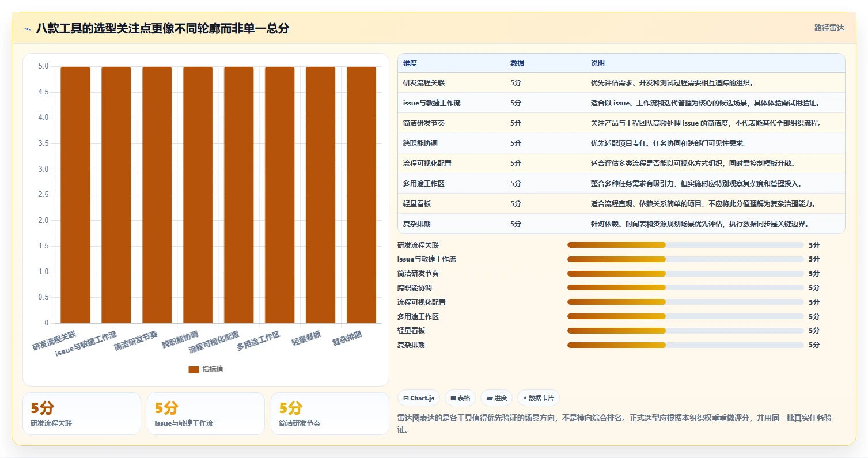Click the 八款工具的选型关注点 heading
The image size is (868, 458).
[x=162, y=28]
